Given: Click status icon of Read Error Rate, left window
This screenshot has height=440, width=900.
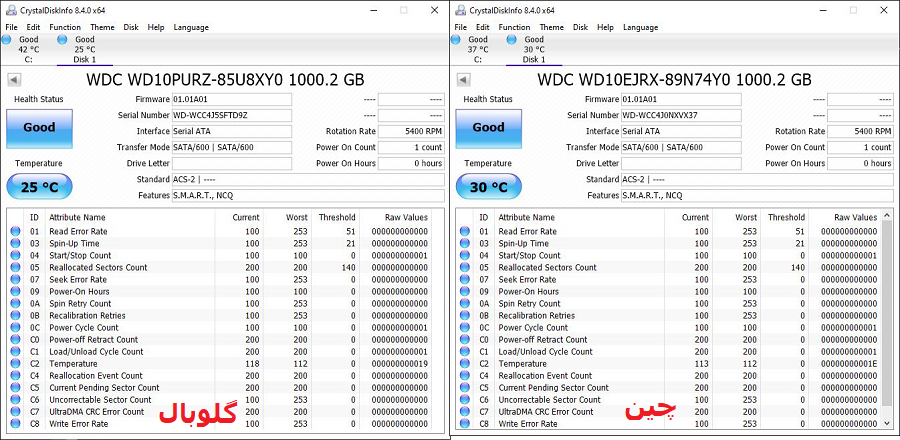Looking at the screenshot, I should pos(15,231).
